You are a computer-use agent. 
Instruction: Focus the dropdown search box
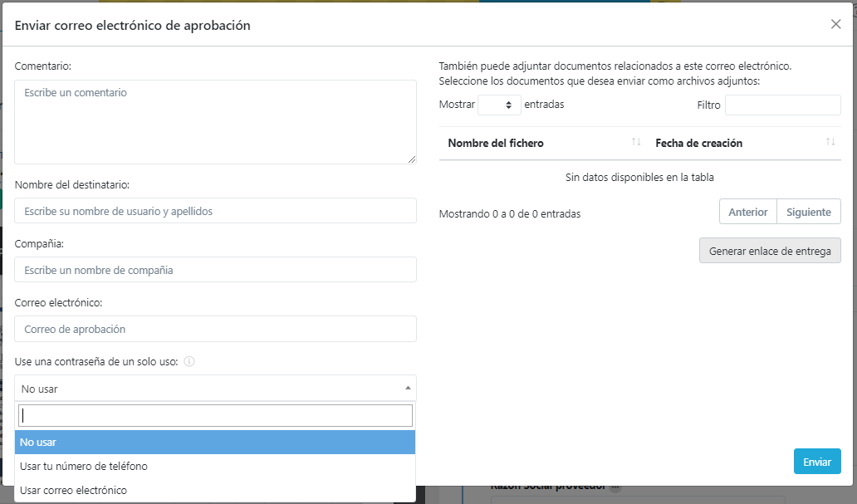click(x=215, y=415)
